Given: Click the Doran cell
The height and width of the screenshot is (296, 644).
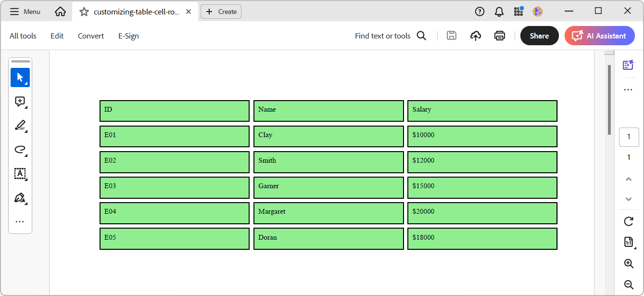Looking at the screenshot, I should tap(328, 239).
